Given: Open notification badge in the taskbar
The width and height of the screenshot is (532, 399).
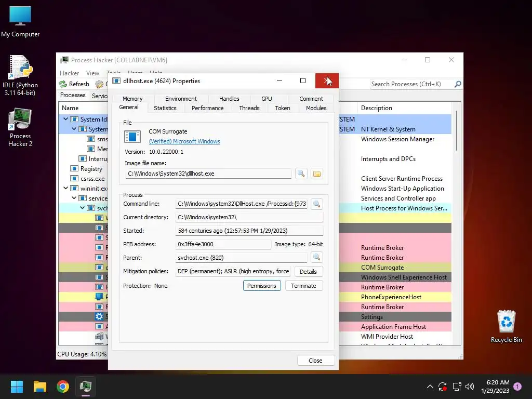Looking at the screenshot, I should tap(517, 386).
